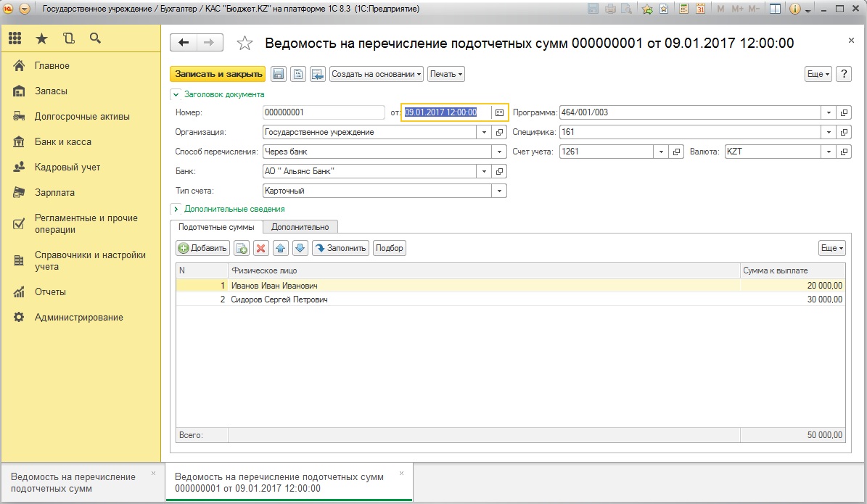Open the top Еще menu button
Screen dimensions: 867x504
coord(818,74)
